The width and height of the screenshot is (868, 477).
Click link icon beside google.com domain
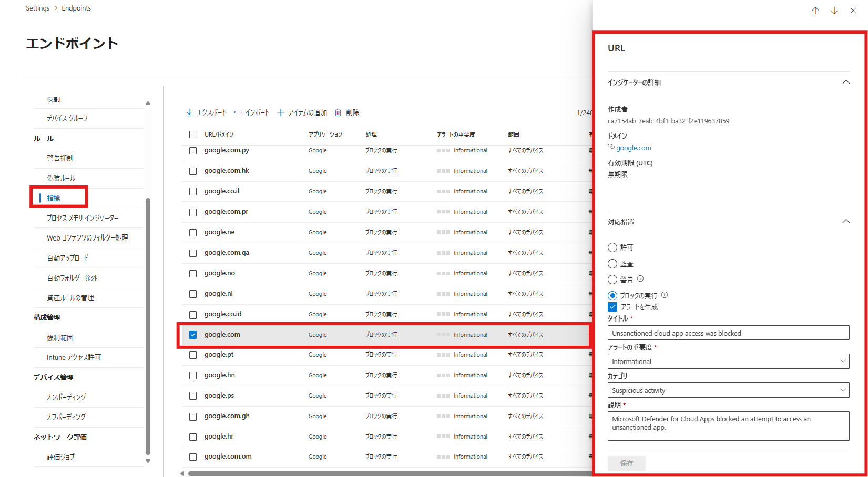point(611,147)
